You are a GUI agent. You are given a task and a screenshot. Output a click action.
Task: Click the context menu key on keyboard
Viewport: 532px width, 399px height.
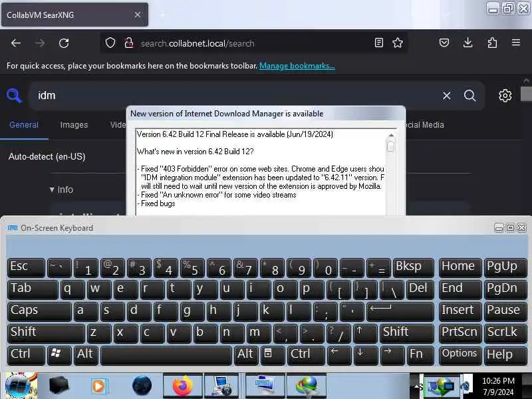point(272,355)
